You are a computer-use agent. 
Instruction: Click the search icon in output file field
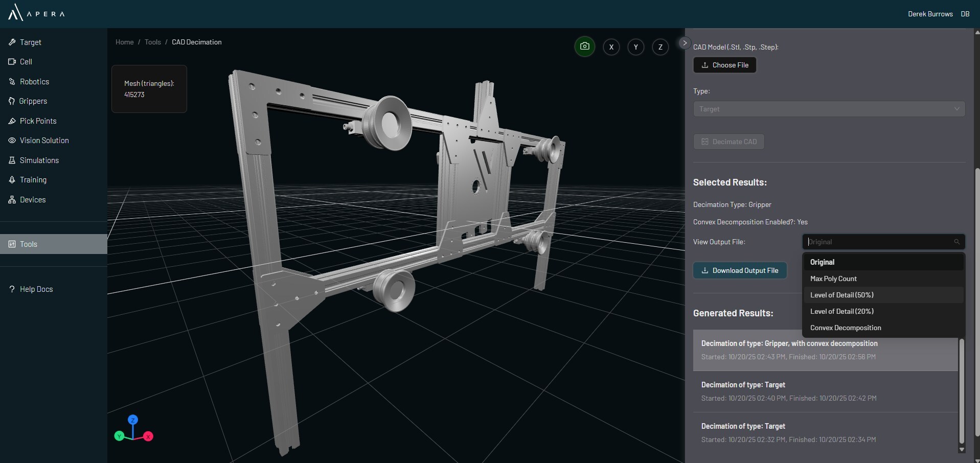coord(957,242)
